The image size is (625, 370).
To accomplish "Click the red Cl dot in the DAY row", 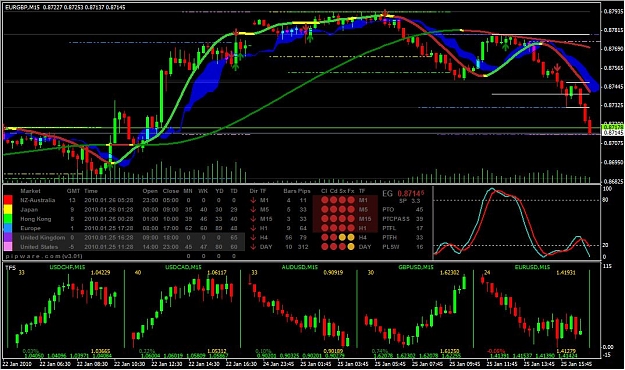I will click(324, 247).
